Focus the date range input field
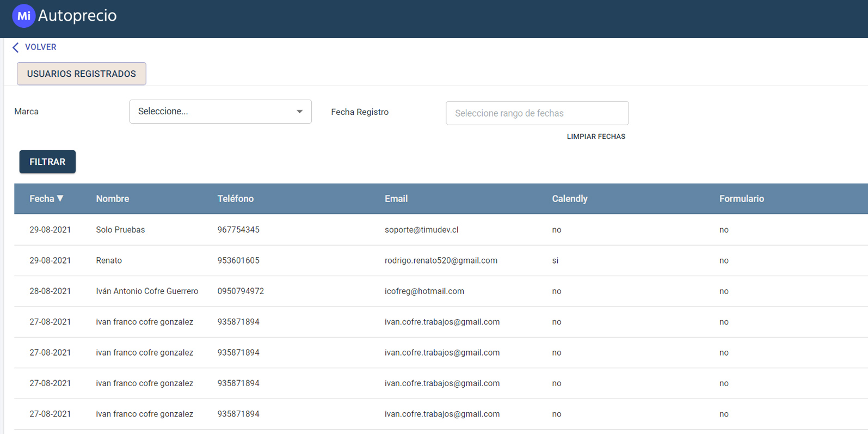Screen dimensions: 868x434 [537, 113]
